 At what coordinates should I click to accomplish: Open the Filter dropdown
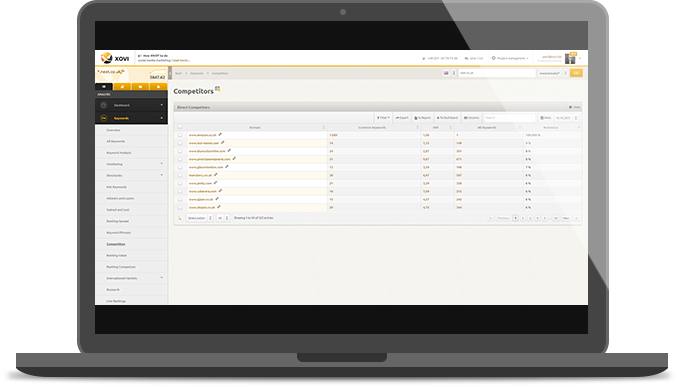(x=383, y=118)
